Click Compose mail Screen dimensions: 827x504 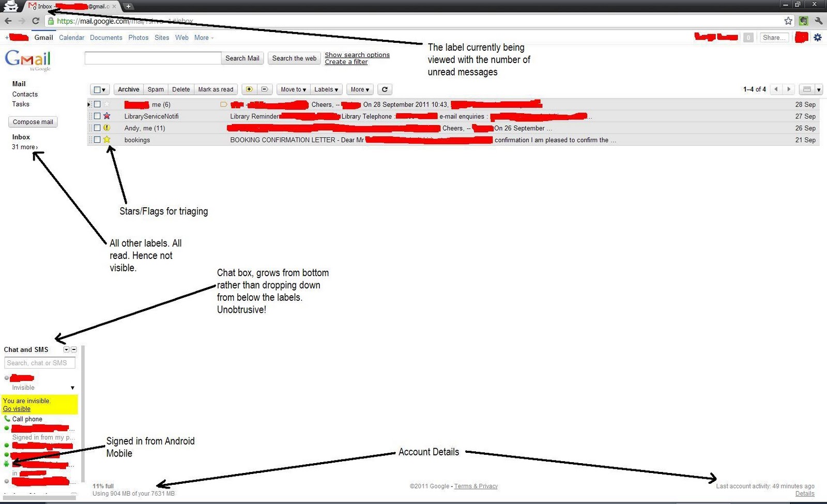33,122
